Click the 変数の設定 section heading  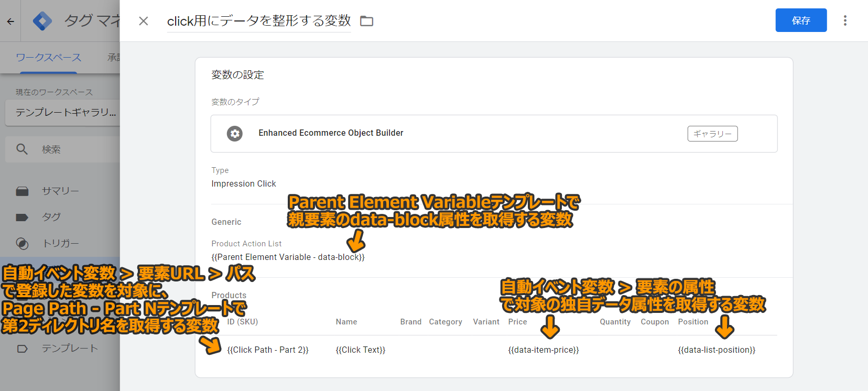pyautogui.click(x=237, y=75)
